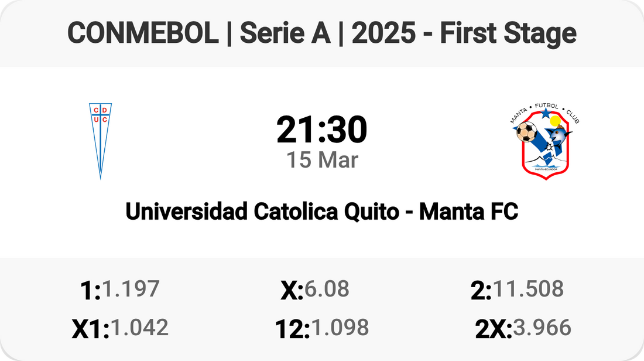
Task: Pick the 2X double chance 3.966
Action: (x=542, y=328)
